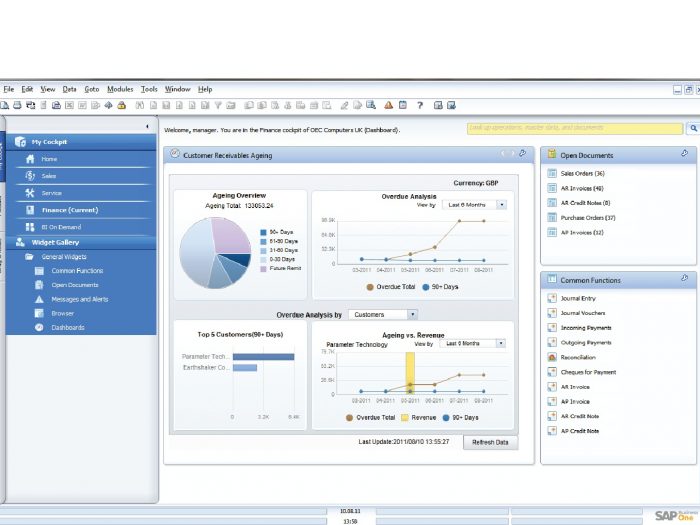Open the Customers dropdown for Overdue Analysis by
700x525 pixels.
tap(383, 315)
